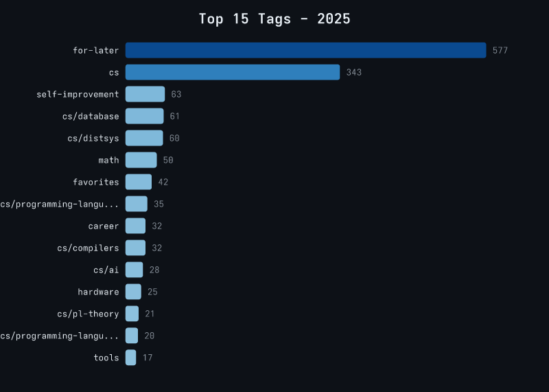Click the hardware bar
Screen dimensions: 549x392
tap(133, 292)
